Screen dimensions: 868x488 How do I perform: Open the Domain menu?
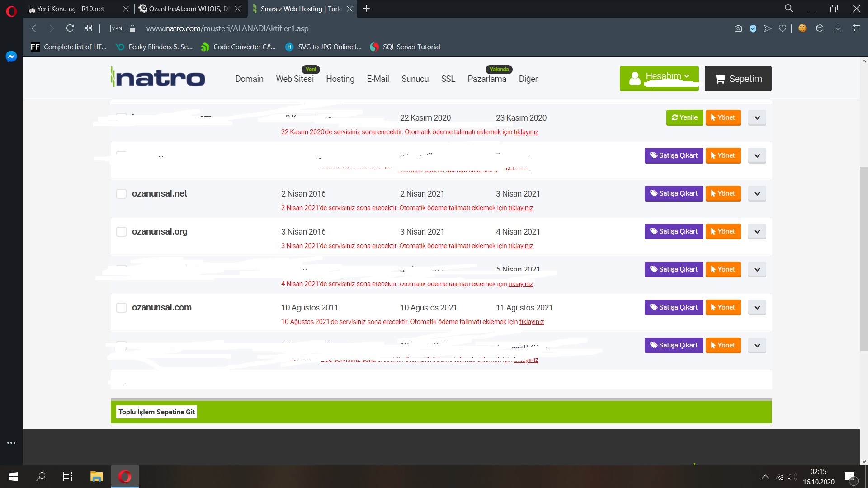(249, 79)
